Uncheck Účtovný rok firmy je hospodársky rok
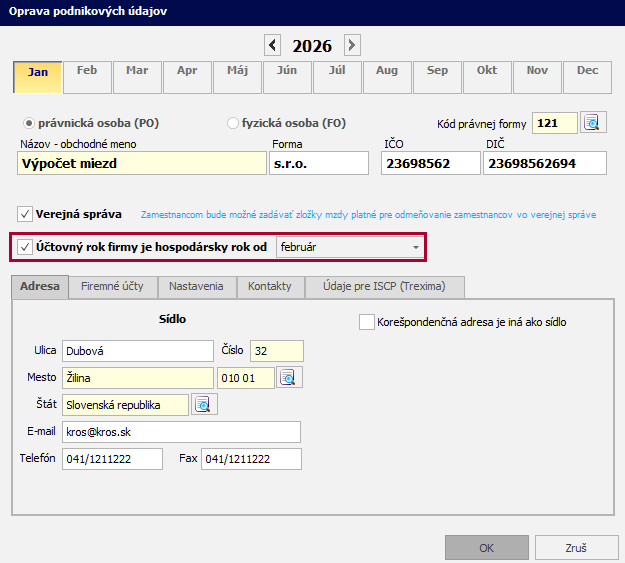 pos(25,247)
